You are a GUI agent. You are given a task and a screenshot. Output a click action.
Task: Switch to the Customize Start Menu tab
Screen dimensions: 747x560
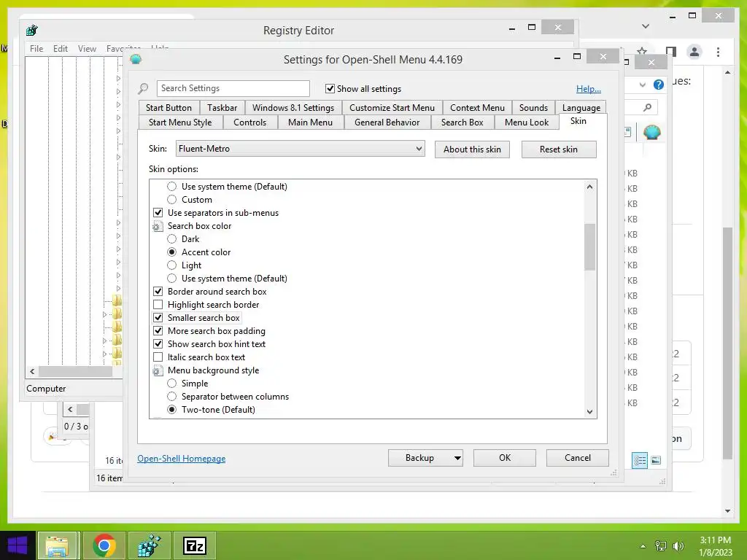(x=392, y=108)
